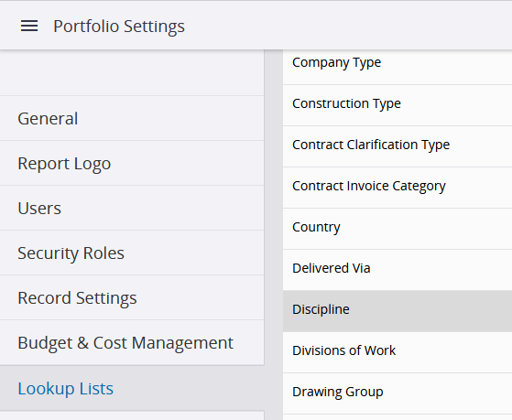Select Lookup Lists sidebar item
Screen dimensions: 512x420
point(132,388)
